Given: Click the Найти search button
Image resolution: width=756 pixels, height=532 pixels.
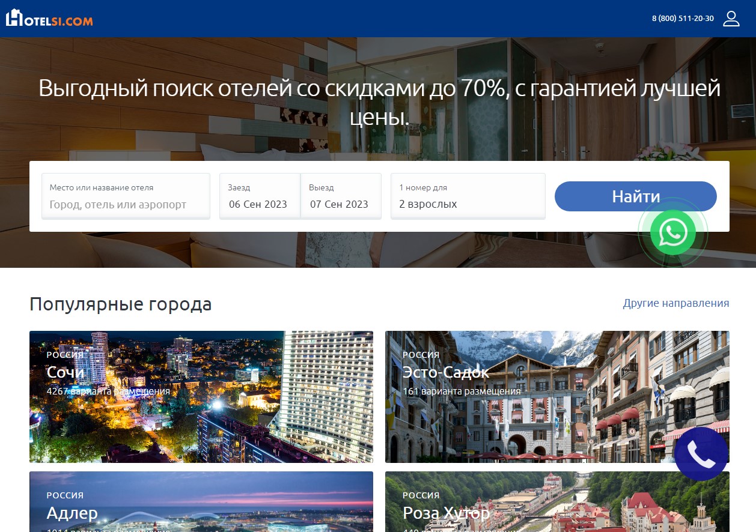Looking at the screenshot, I should (x=636, y=196).
